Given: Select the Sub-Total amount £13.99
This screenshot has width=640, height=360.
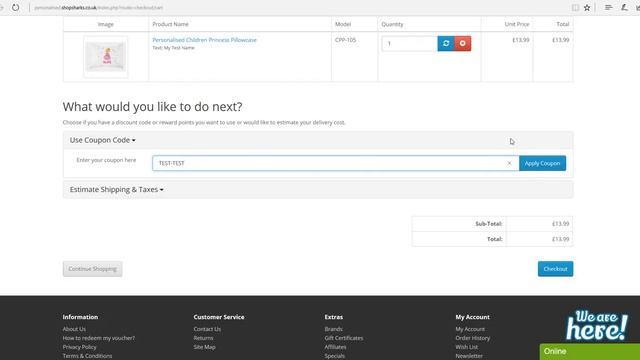Looking at the screenshot, I should 560,224.
